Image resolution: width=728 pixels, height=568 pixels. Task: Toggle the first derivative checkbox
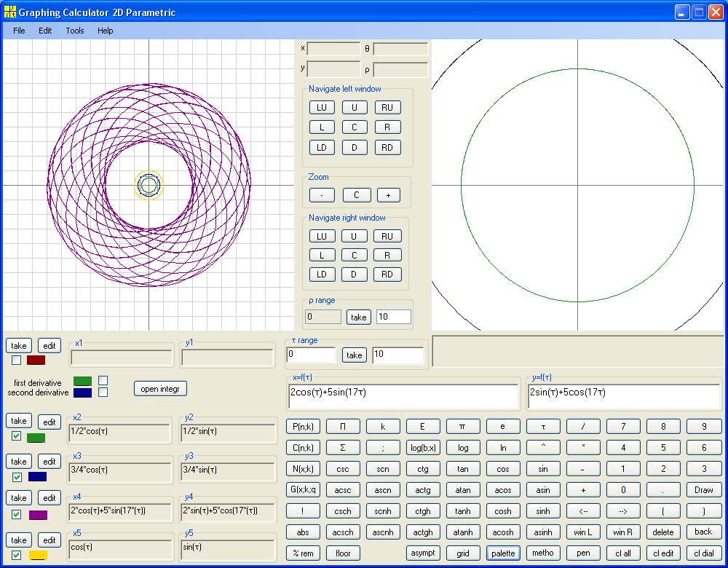tap(103, 381)
